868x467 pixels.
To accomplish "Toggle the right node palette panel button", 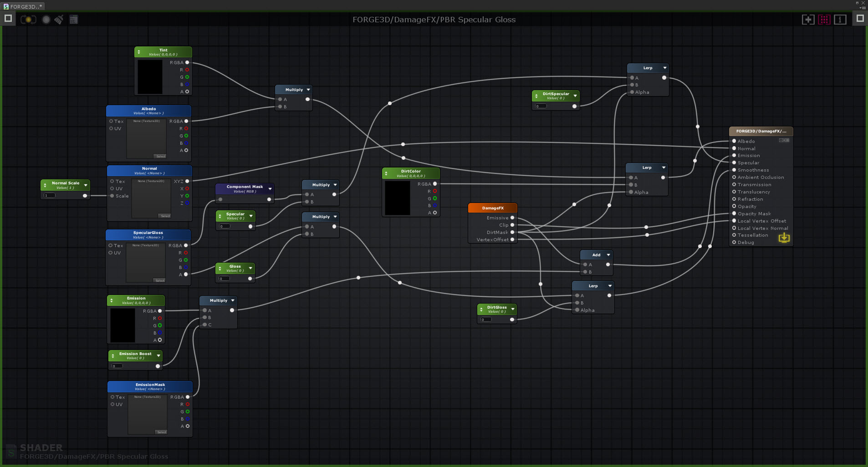I will point(860,19).
